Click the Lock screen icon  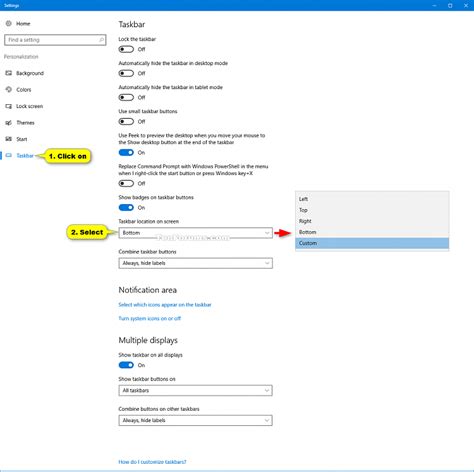click(9, 106)
